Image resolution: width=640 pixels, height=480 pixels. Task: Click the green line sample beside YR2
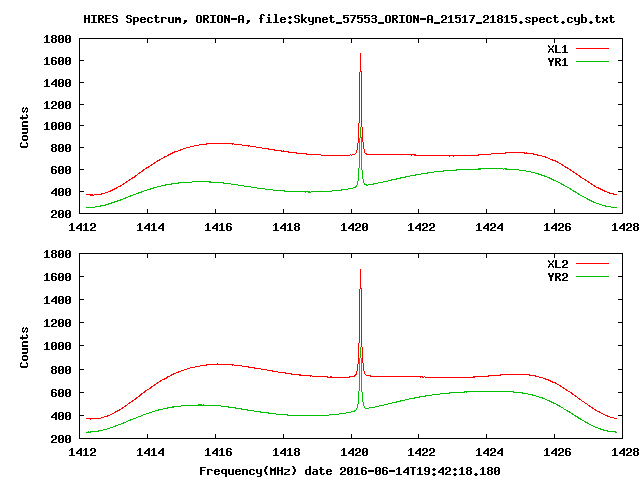point(592,277)
